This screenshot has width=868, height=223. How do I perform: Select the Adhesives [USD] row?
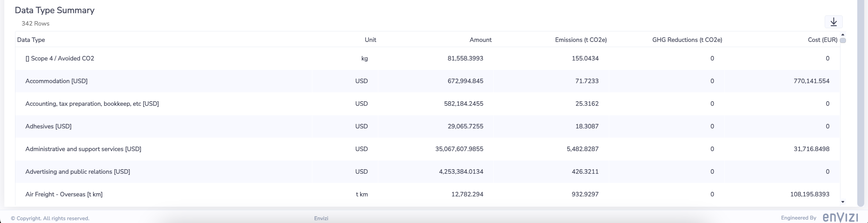tap(48, 126)
